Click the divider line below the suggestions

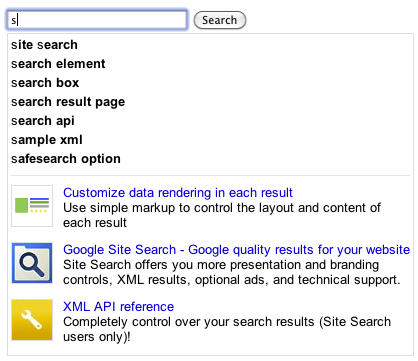(x=210, y=175)
